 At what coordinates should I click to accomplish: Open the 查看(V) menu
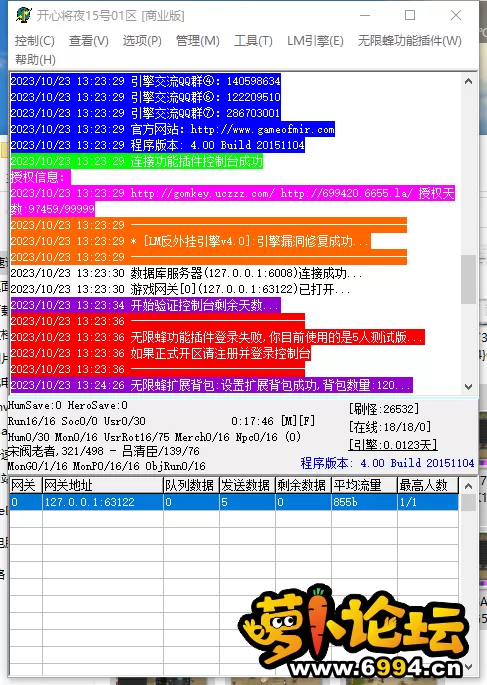pyautogui.click(x=89, y=41)
